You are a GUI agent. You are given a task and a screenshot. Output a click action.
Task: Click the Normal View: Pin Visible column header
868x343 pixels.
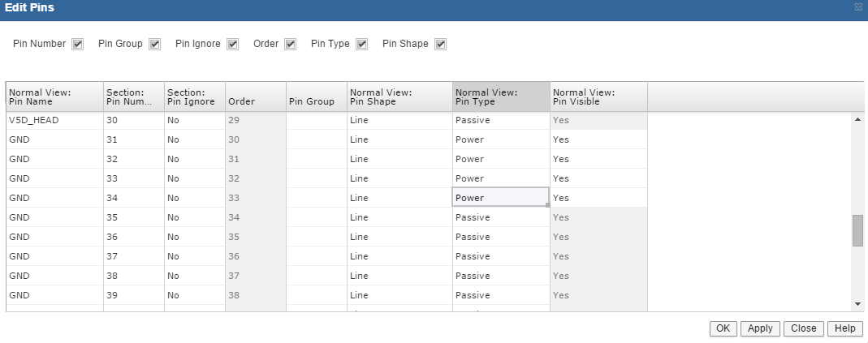(598, 96)
